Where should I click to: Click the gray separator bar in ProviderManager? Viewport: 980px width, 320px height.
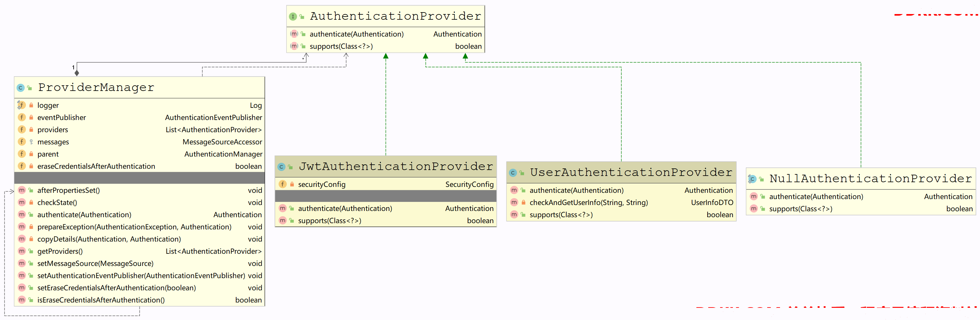(139, 178)
